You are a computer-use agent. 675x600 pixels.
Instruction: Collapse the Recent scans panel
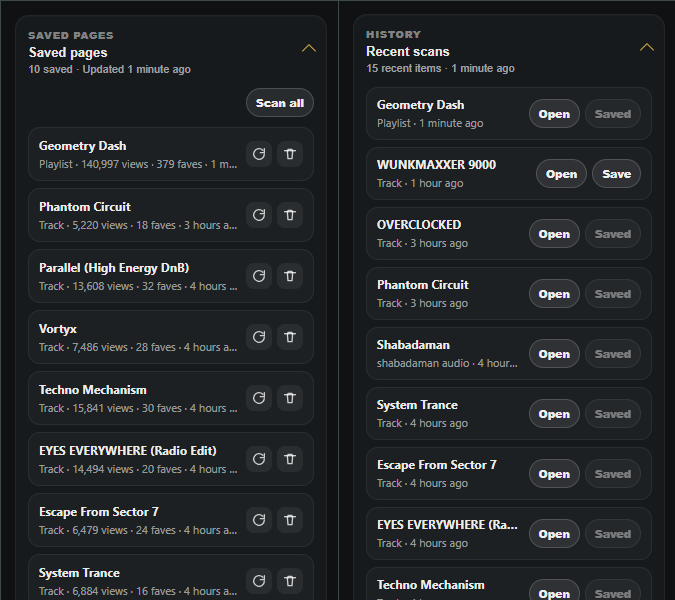pos(647,47)
